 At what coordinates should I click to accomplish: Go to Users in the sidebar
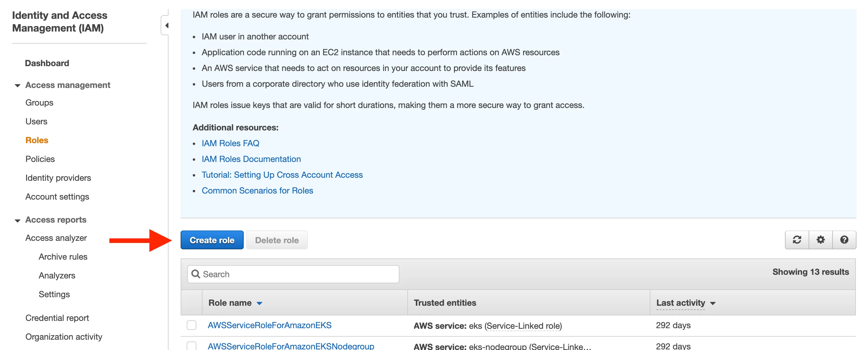click(x=36, y=121)
